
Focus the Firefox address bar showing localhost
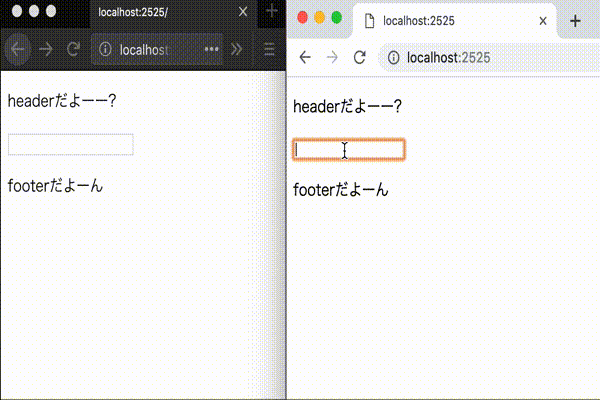(157, 49)
